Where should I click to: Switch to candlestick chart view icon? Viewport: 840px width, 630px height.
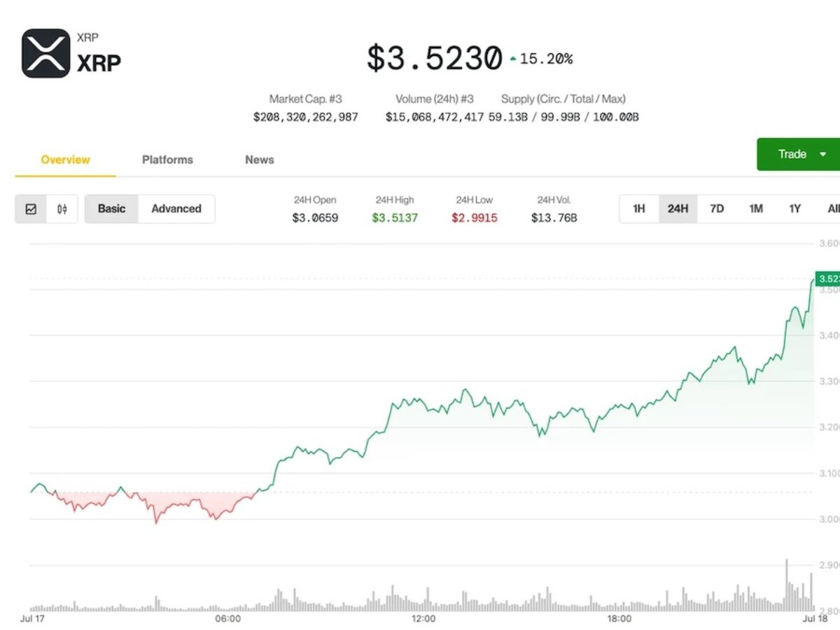tap(62, 209)
